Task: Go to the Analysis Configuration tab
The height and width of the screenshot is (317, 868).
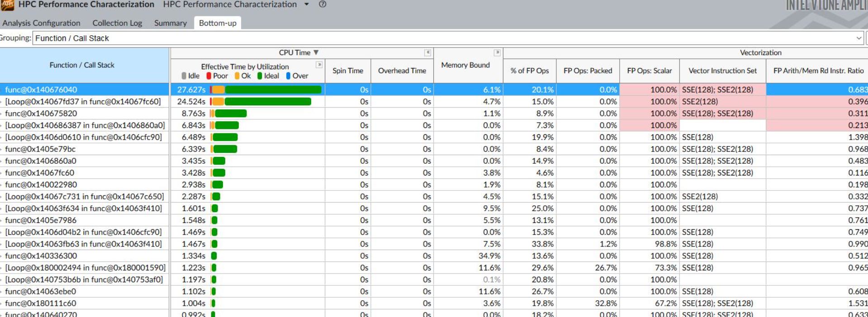Action: click(41, 23)
